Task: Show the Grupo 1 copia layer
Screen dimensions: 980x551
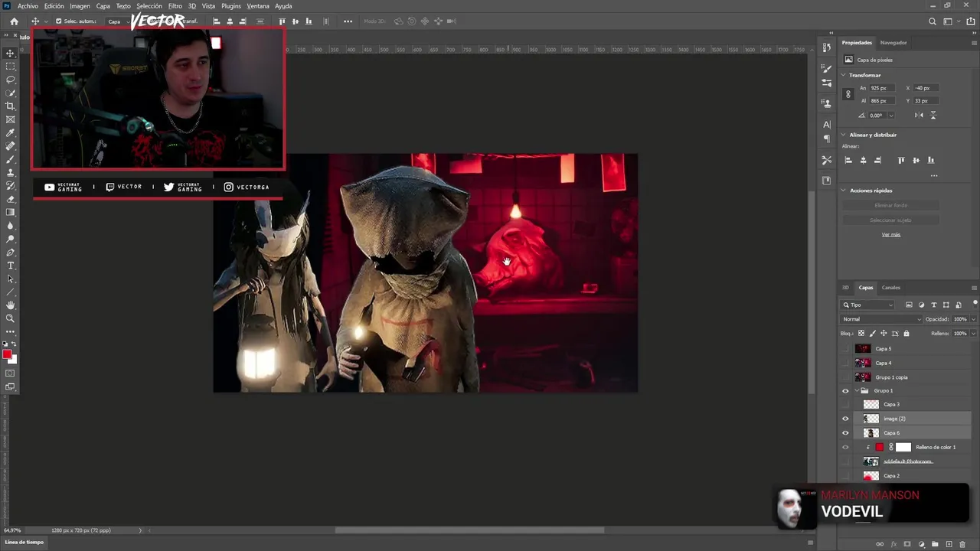Action: click(x=845, y=377)
